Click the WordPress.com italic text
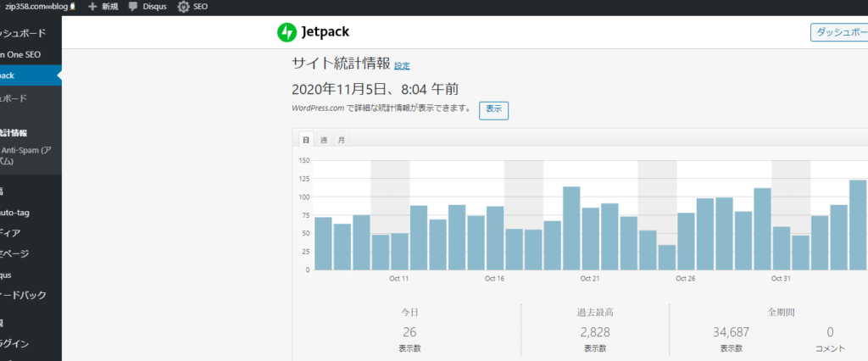 pos(319,108)
